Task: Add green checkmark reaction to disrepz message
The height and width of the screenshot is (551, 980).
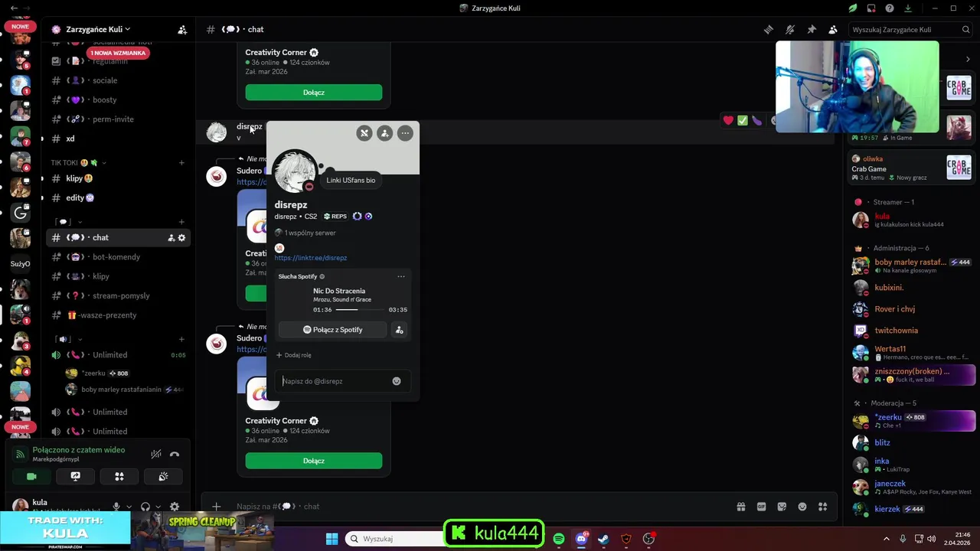Action: [x=742, y=120]
